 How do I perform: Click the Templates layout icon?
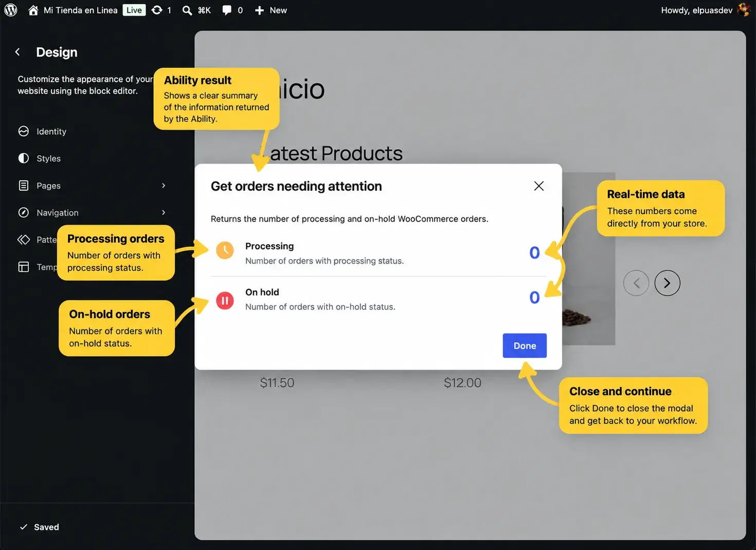tap(24, 267)
